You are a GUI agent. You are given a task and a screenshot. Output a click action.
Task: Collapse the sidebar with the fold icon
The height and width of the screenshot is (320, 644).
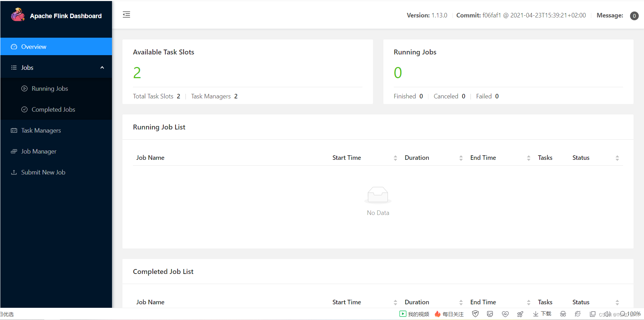126,15
